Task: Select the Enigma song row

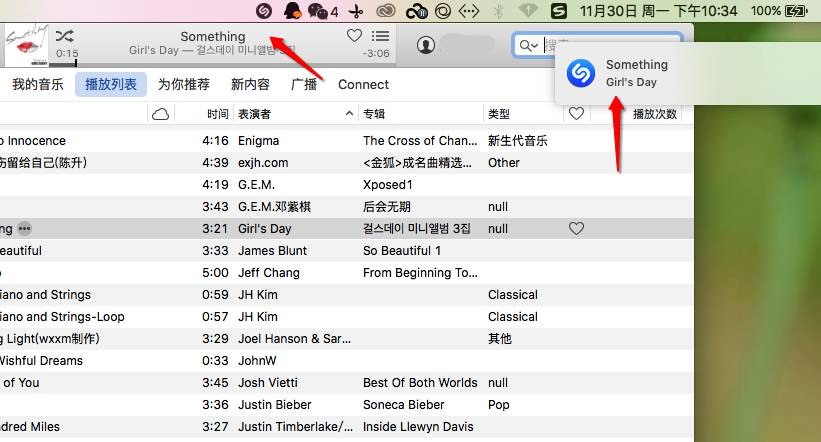Action: click(x=347, y=141)
